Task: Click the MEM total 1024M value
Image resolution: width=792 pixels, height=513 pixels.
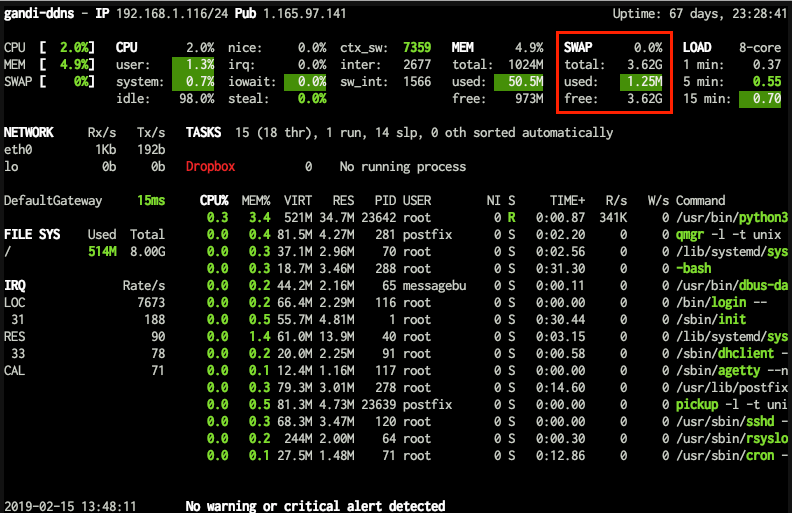Action: click(x=525, y=65)
